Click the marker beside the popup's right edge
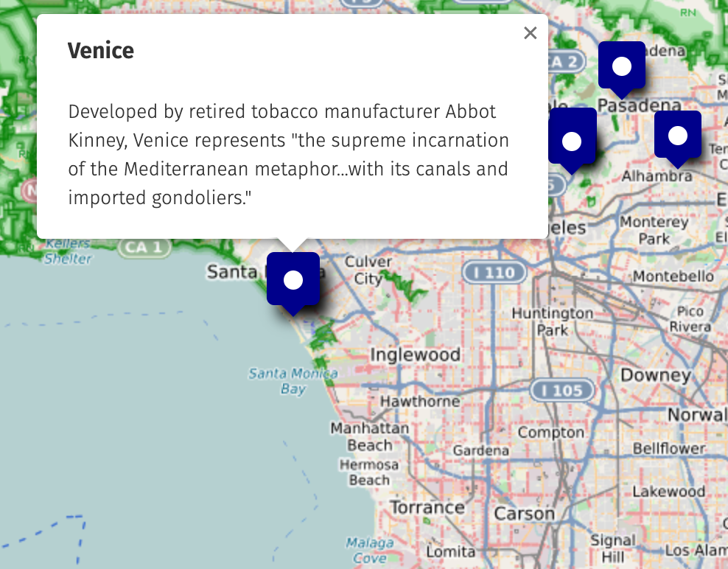The width and height of the screenshot is (728, 569). (573, 140)
